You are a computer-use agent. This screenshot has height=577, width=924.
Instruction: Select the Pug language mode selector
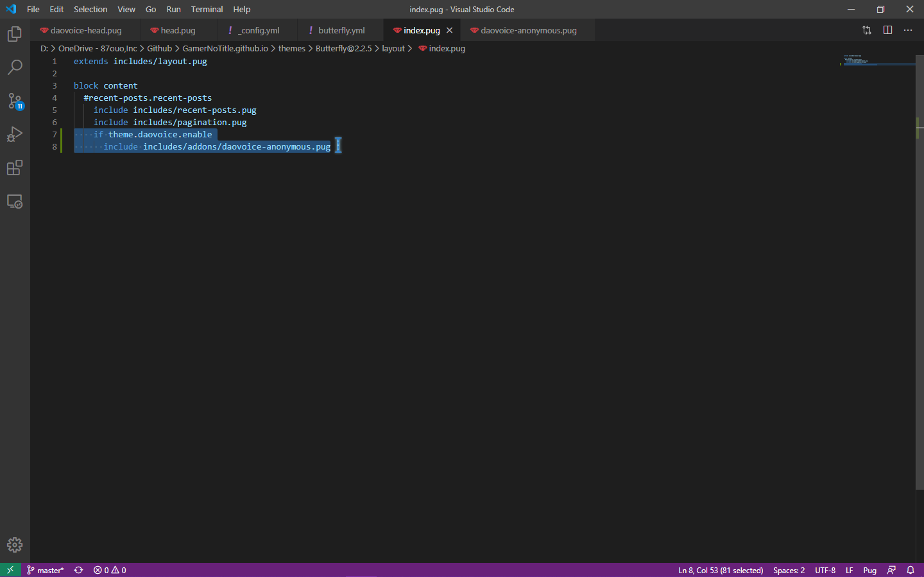[x=869, y=570]
